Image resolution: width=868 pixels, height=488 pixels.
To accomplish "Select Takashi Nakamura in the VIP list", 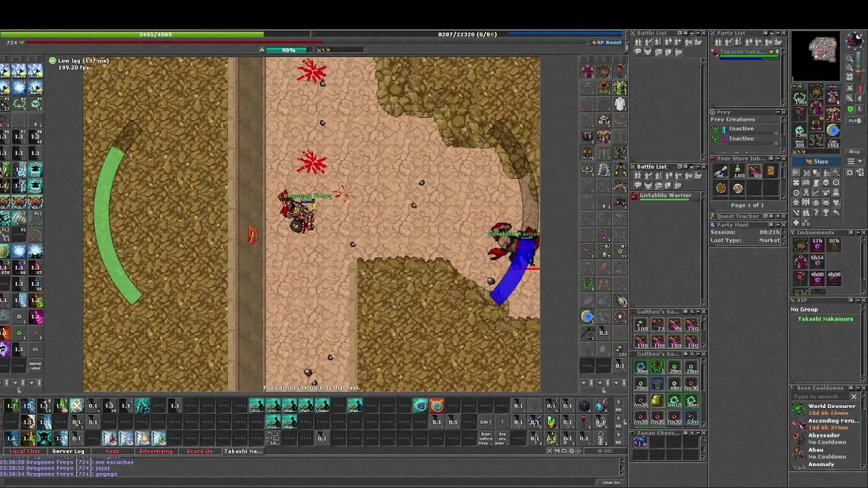I will click(x=825, y=319).
